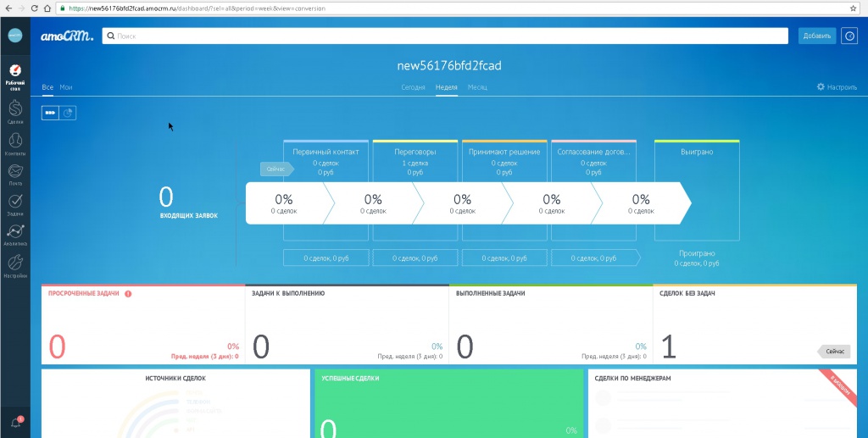Open the Сделок без задач widget
868x438 pixels.
tap(755, 324)
